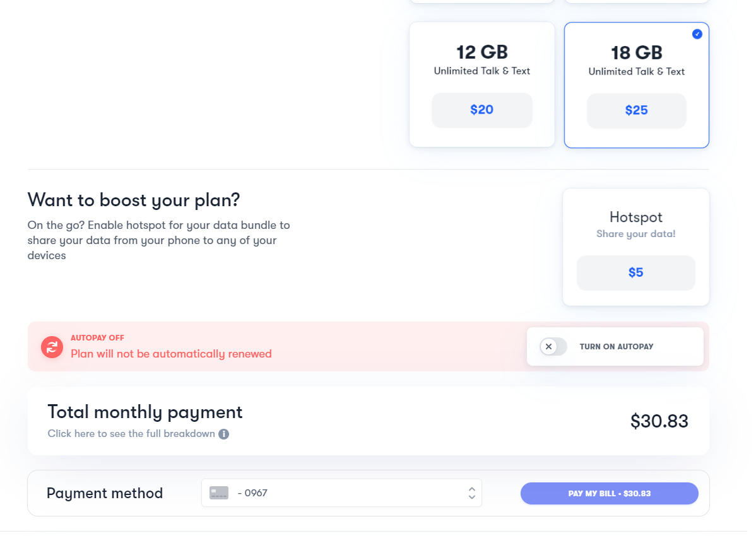Click Pay My Bill $30.83 button

point(610,494)
